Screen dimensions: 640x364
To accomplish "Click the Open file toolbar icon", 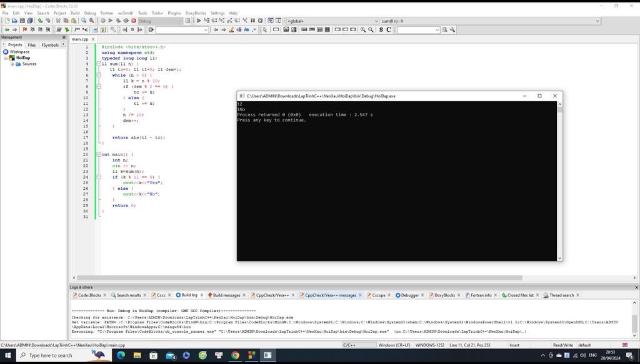I will (x=14, y=21).
